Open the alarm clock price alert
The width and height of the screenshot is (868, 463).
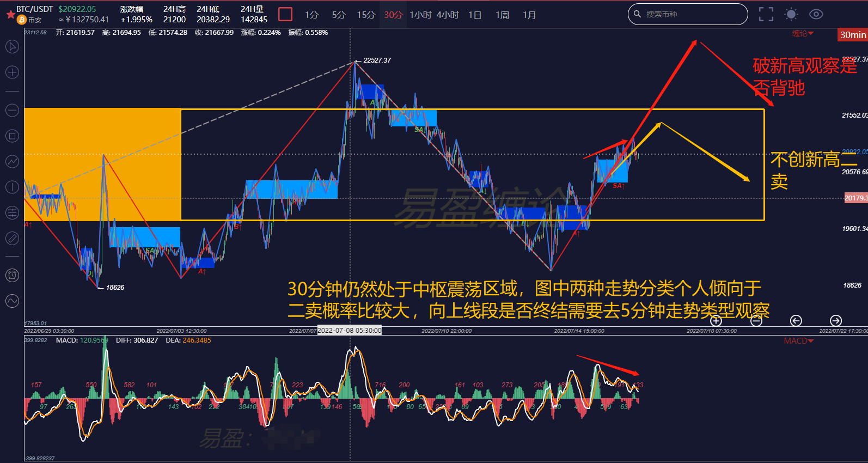pyautogui.click(x=12, y=276)
